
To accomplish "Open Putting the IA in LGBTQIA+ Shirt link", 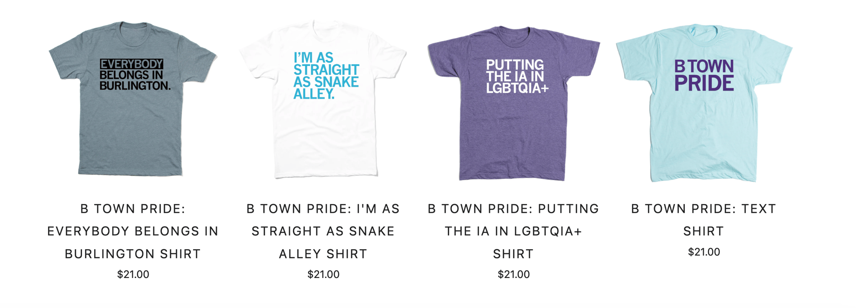I will [513, 231].
